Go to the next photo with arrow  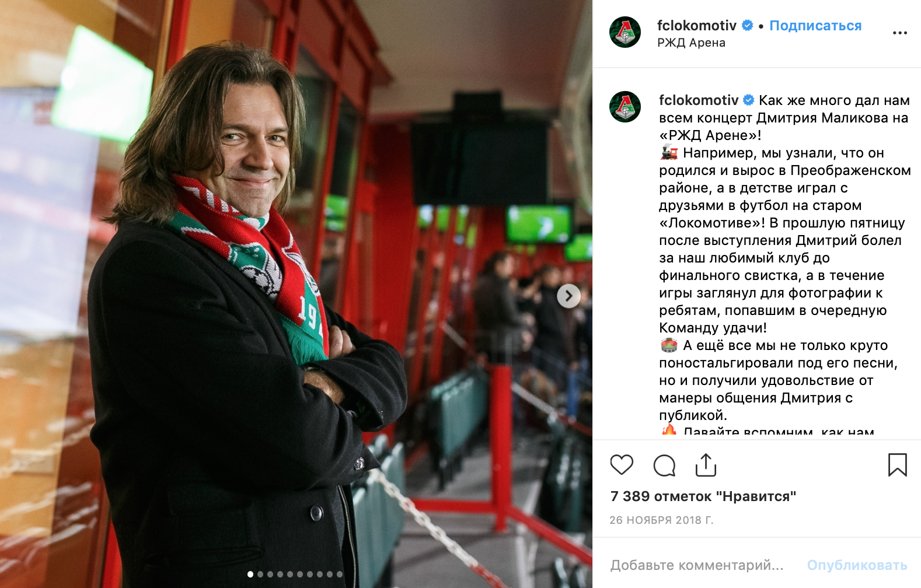coord(568,296)
